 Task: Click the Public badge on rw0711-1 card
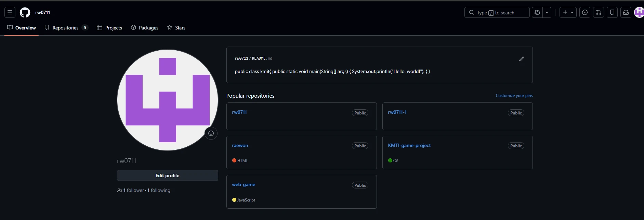[516, 113]
